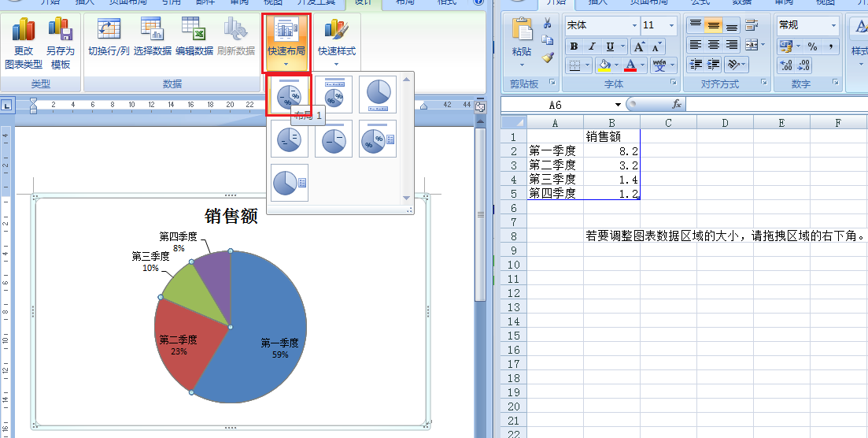Toggle Italic formatting in Excel
Viewport: 868px width, 438px height.
click(x=592, y=46)
